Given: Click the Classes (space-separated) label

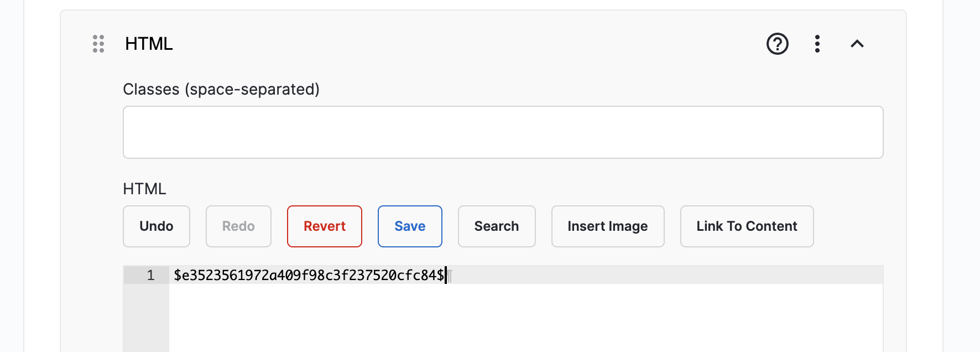Looking at the screenshot, I should pyautogui.click(x=221, y=89).
